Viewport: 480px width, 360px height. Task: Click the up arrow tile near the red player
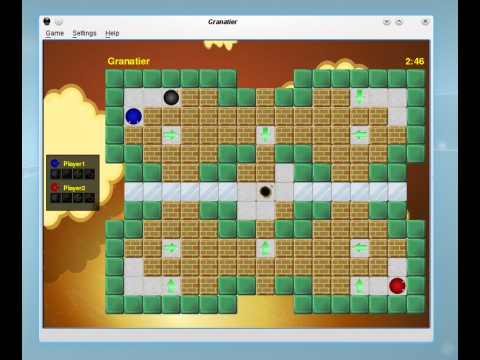(360, 286)
